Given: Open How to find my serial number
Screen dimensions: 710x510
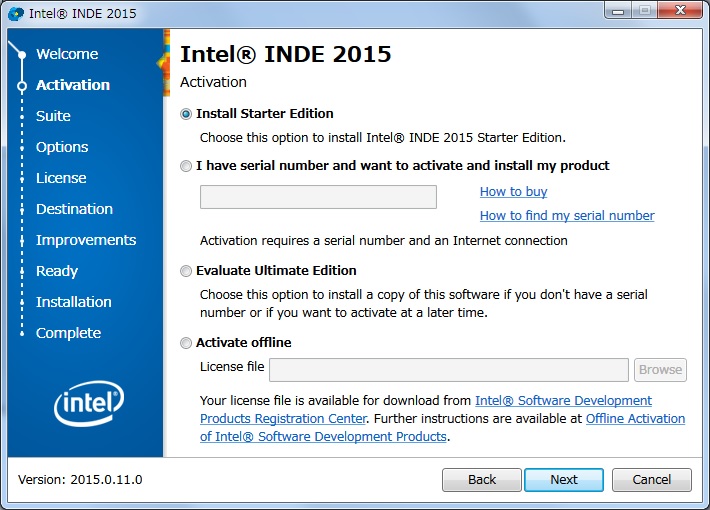Looking at the screenshot, I should coord(567,216).
